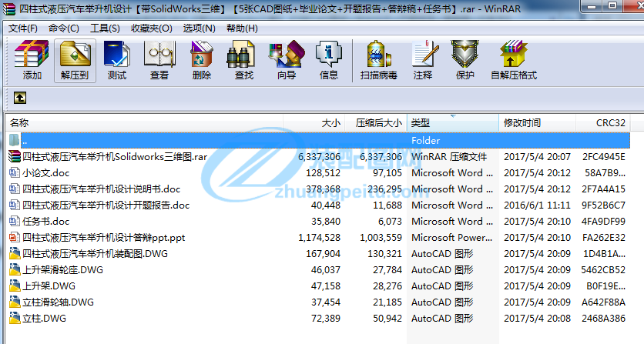Open the 文件(F) menu
Image resolution: width=644 pixels, height=344 pixels.
pos(23,28)
